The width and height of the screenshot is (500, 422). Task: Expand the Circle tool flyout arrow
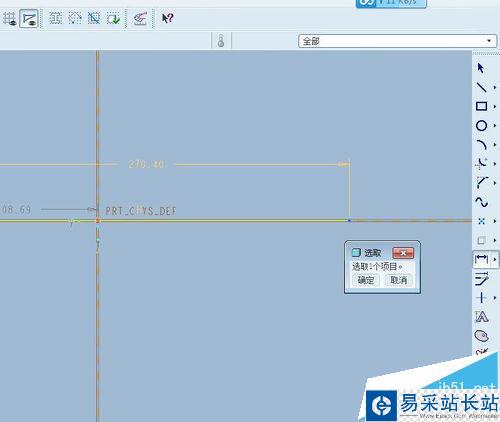pyautogui.click(x=495, y=126)
